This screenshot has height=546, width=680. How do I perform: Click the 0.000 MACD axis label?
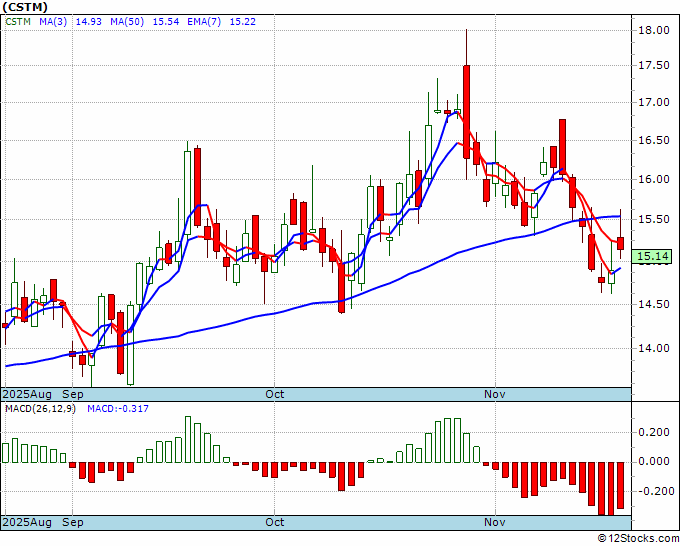coord(654,461)
